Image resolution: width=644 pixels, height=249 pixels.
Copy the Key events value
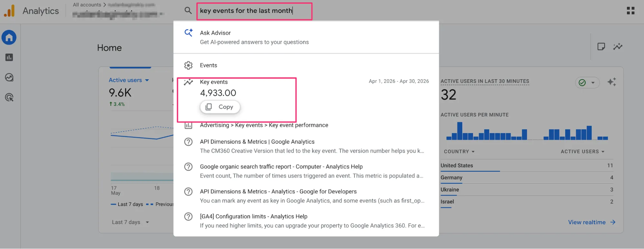tap(220, 107)
